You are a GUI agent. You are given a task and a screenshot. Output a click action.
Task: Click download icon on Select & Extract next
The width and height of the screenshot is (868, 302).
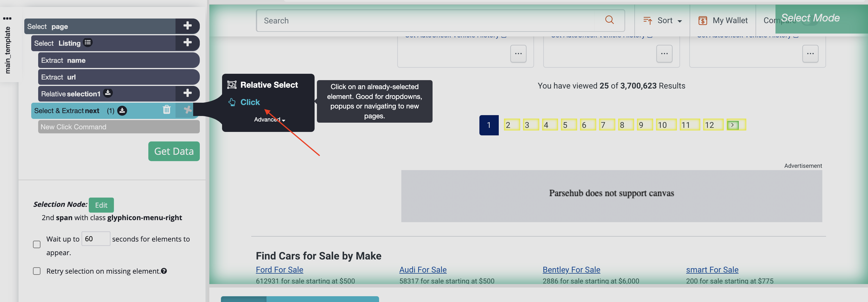[122, 111]
